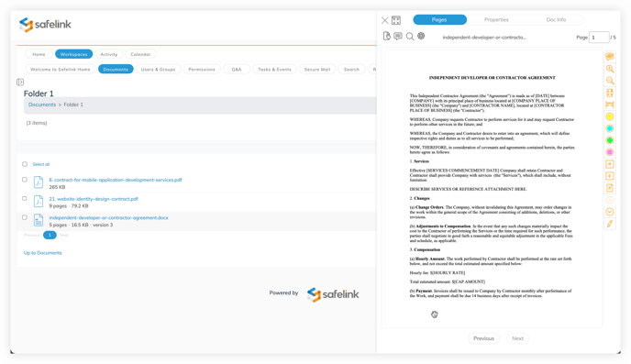Image resolution: width=631 pixels, height=364 pixels.
Task: Click the down-chevron circle in side toolbar
Action: tap(610, 212)
